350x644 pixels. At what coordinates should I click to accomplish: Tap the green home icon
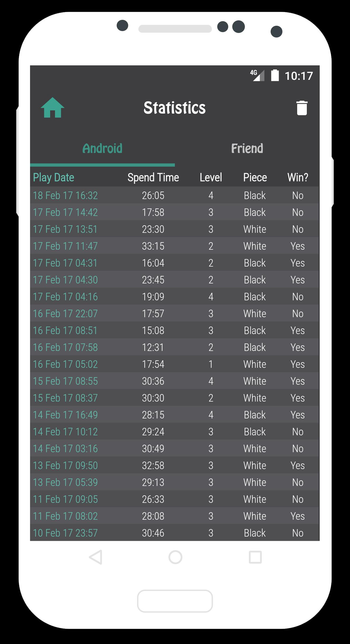tap(53, 108)
